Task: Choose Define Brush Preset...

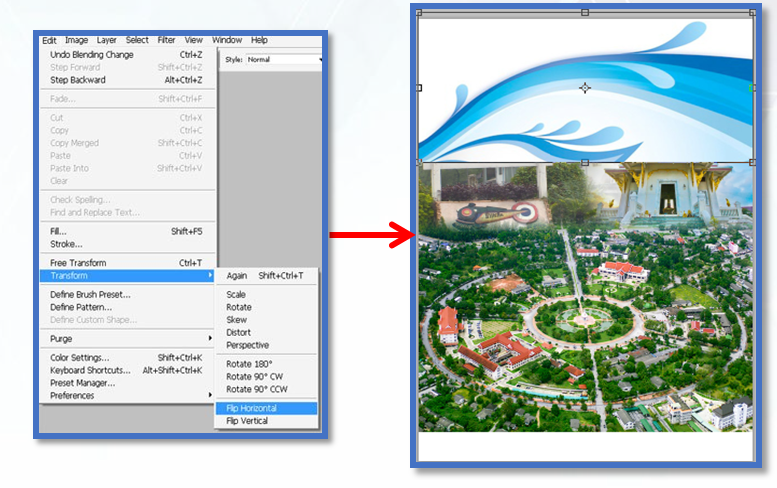Action: coord(127,295)
